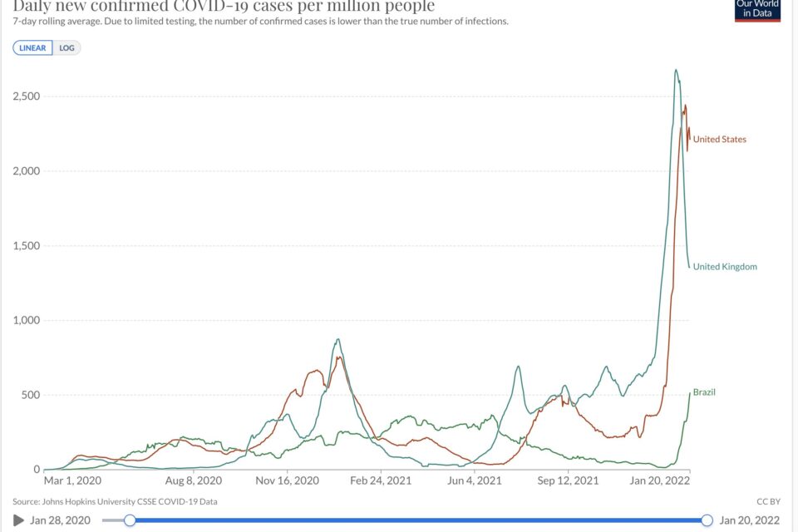Click the Jan 20, 2022 timeline end date
Screen dimensions: 798x532
(x=751, y=520)
